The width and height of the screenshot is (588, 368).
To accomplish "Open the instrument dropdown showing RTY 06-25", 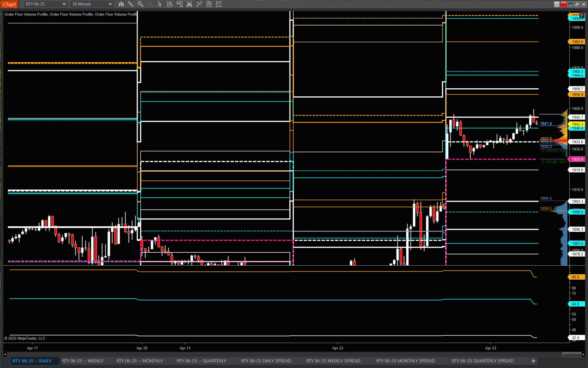I will coord(45,4).
